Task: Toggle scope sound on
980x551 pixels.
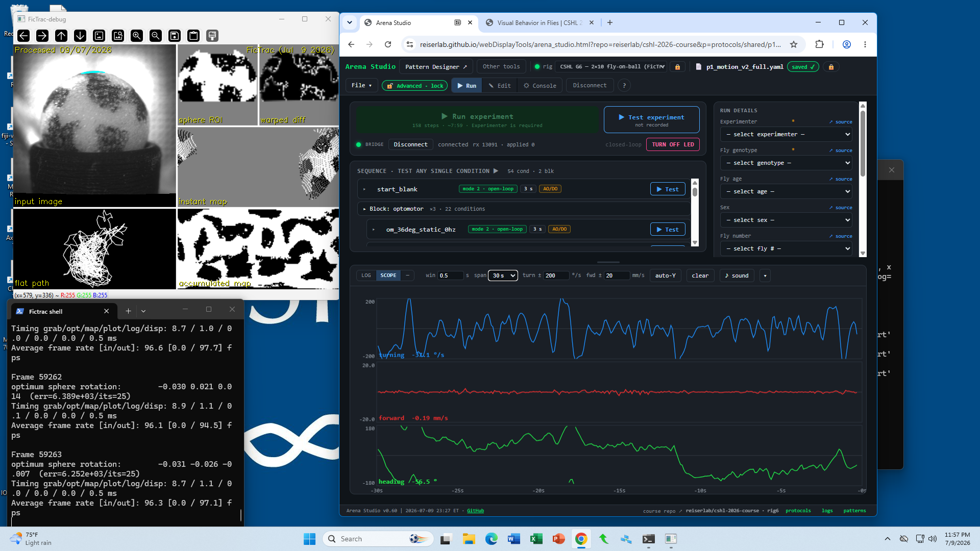Action: (737, 275)
